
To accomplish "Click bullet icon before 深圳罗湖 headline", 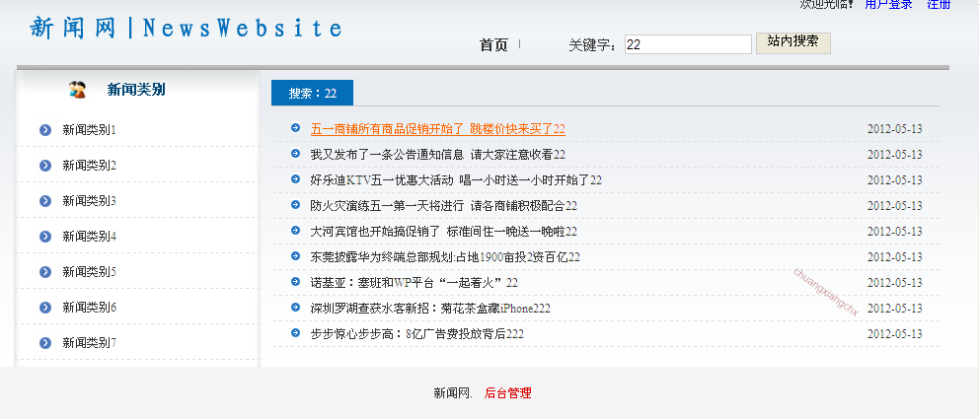I will click(x=296, y=308).
